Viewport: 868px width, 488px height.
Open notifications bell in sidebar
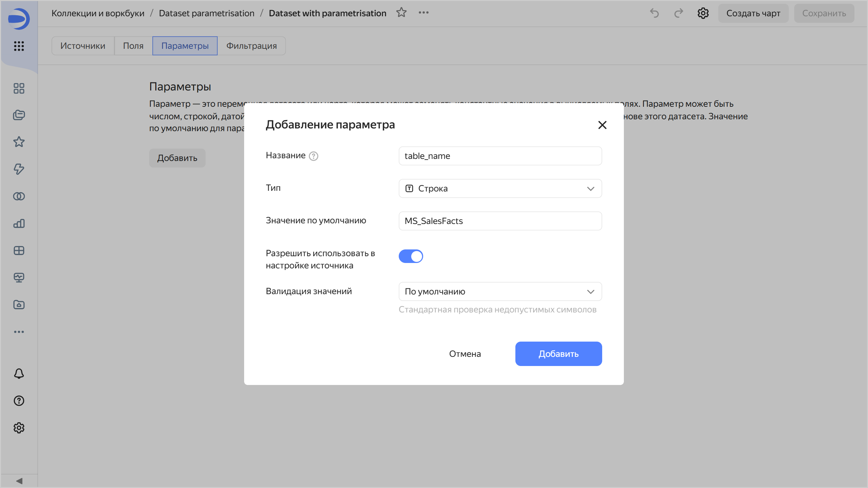[19, 373]
